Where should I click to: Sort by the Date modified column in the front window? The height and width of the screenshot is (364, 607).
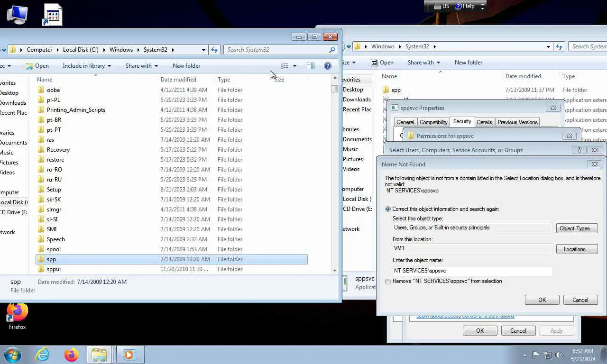(178, 80)
